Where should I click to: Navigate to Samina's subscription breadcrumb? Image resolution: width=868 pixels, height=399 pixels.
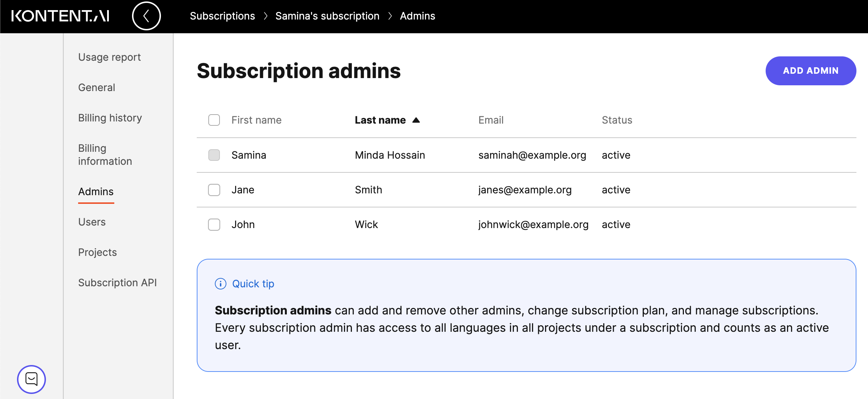(x=327, y=16)
